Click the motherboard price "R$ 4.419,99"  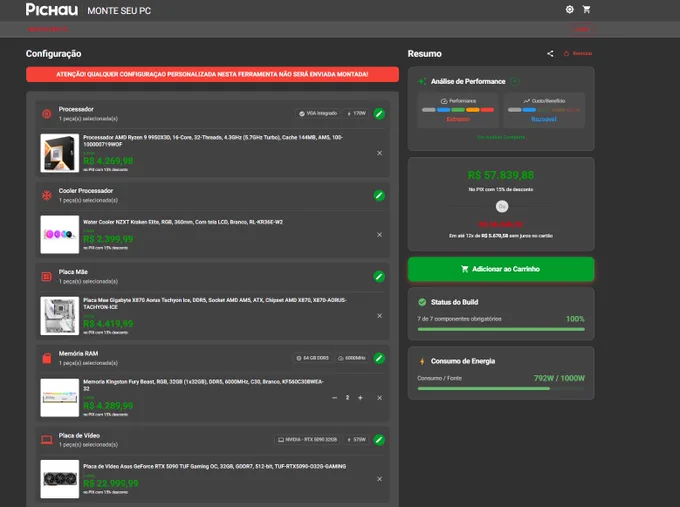click(x=108, y=324)
